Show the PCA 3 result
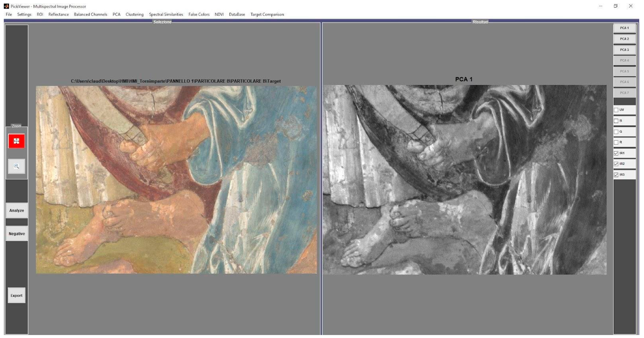Viewport: 644px width, 338px height. click(624, 50)
